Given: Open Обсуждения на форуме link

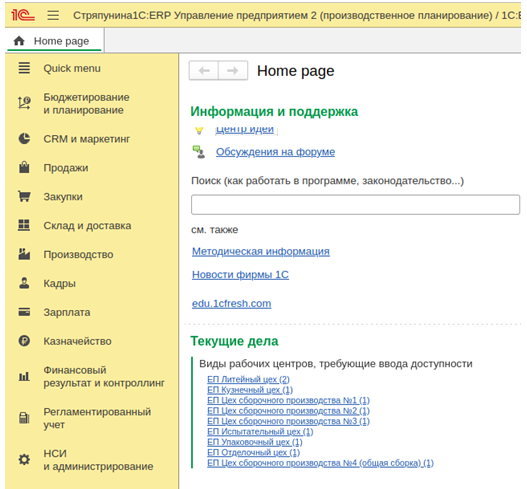Looking at the screenshot, I should tap(275, 152).
